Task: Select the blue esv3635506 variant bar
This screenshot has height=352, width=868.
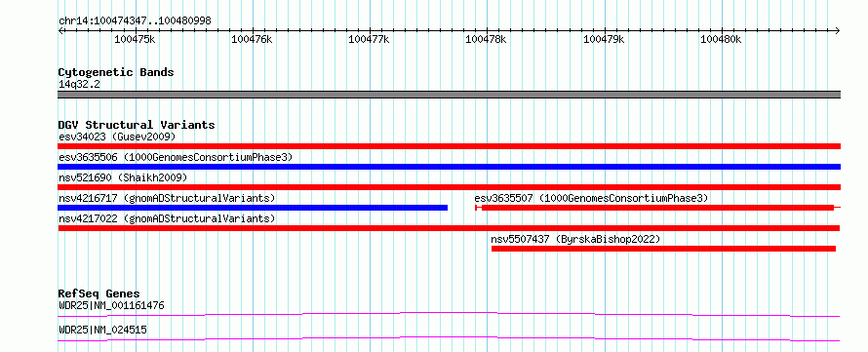Action: click(x=449, y=167)
